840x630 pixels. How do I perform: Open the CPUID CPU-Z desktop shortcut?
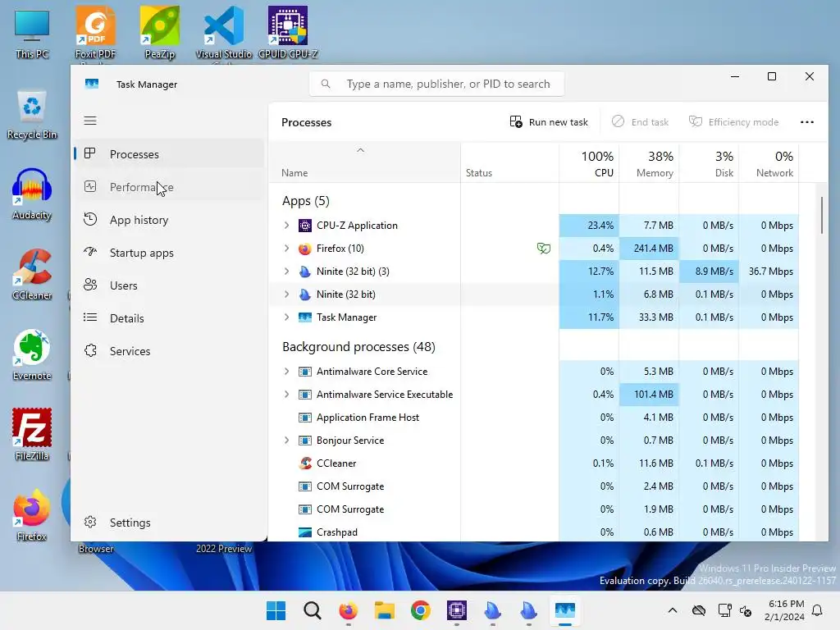(288, 33)
